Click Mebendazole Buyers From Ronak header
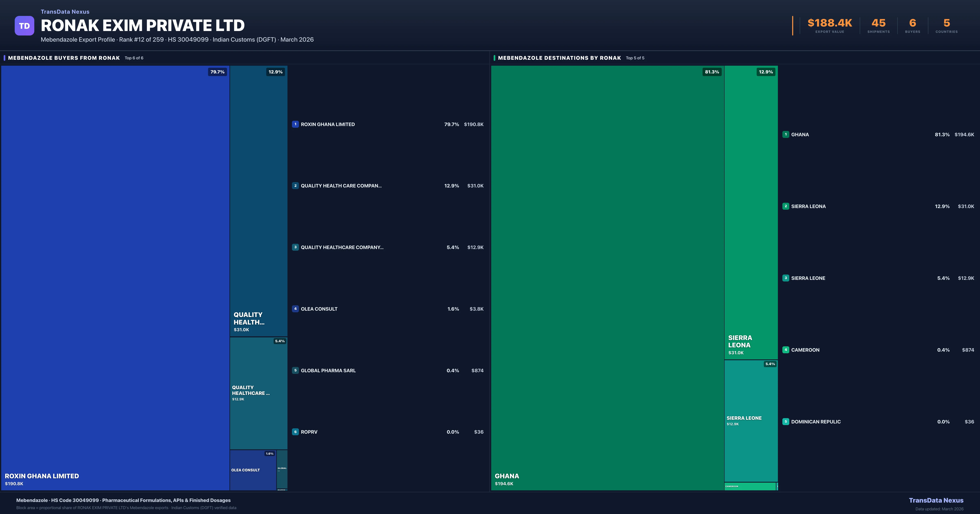980x514 pixels. (x=64, y=58)
